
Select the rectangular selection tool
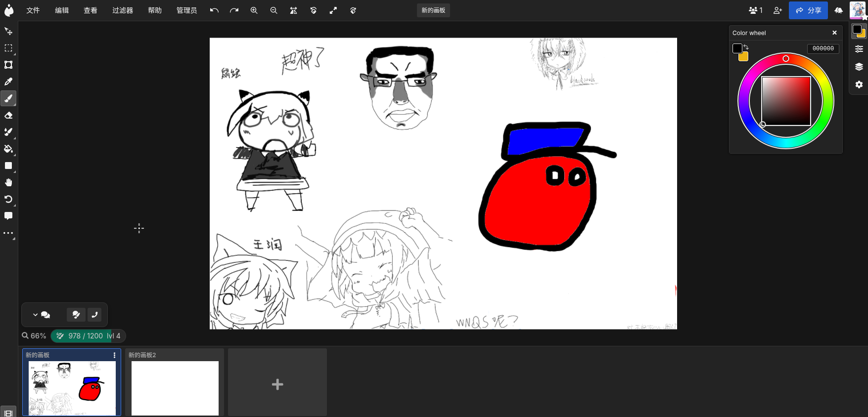click(8, 48)
